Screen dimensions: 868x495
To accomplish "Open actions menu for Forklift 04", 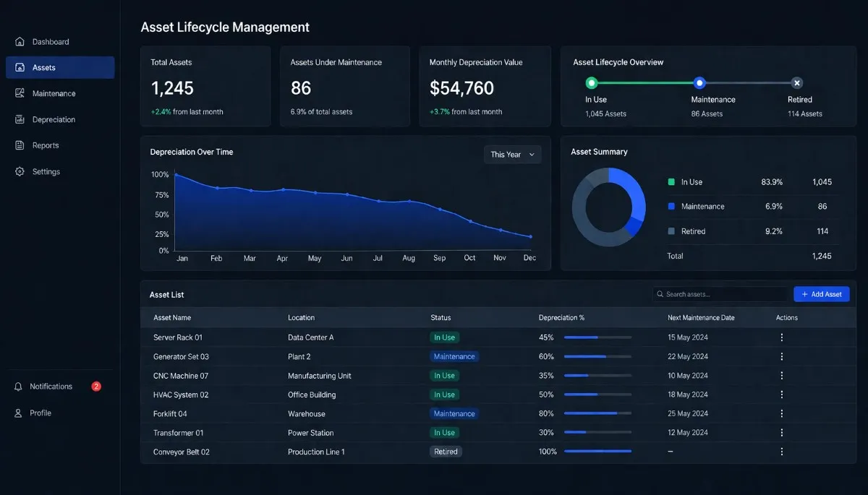I will click(781, 414).
